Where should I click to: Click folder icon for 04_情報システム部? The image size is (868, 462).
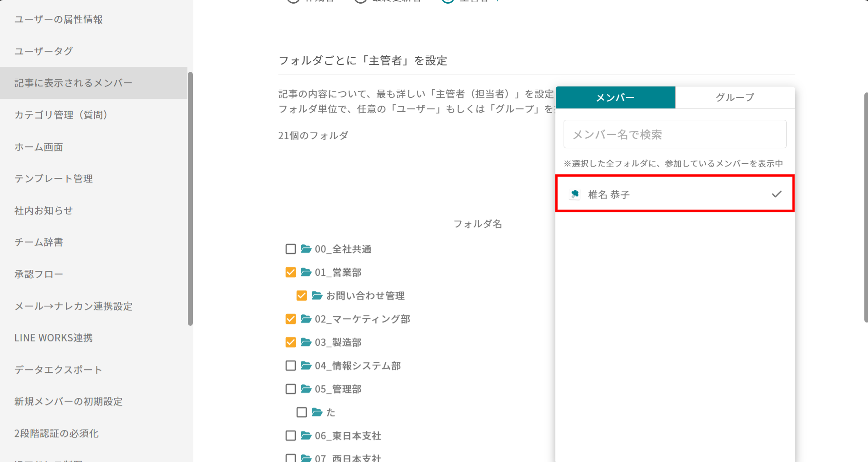(x=306, y=365)
